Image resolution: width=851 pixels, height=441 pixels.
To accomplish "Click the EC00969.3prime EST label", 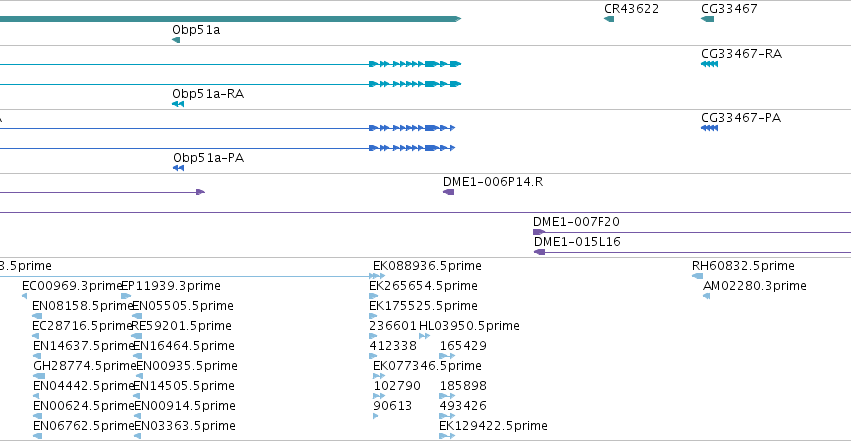I will [72, 286].
